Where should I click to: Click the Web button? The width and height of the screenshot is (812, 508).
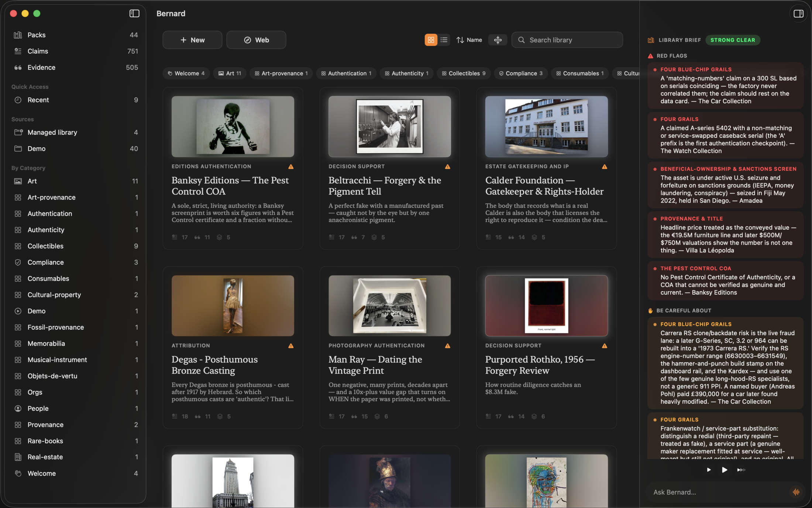[256, 40]
